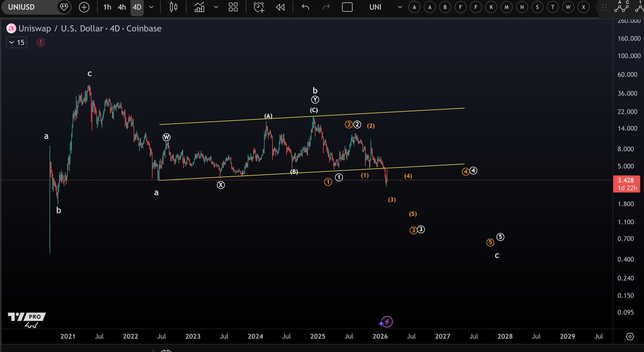Click the circled M quick button
This screenshot has width=644, height=352.
507,7
